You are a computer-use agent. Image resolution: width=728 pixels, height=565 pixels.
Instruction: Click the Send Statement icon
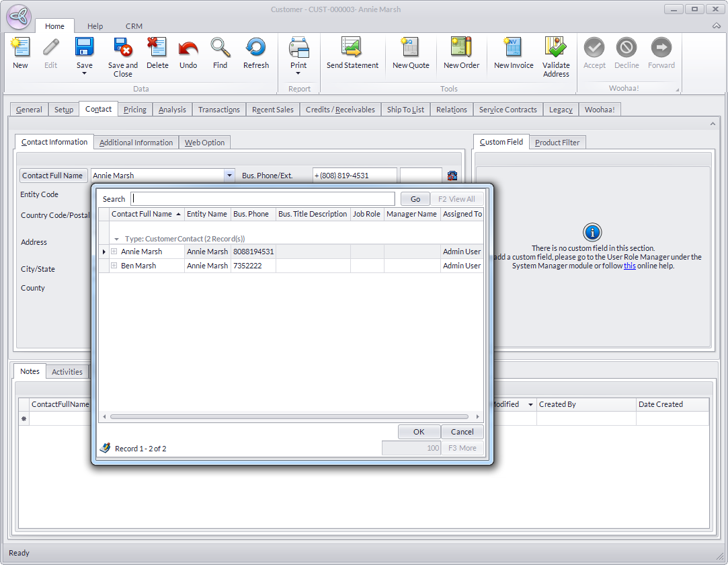[x=352, y=48]
